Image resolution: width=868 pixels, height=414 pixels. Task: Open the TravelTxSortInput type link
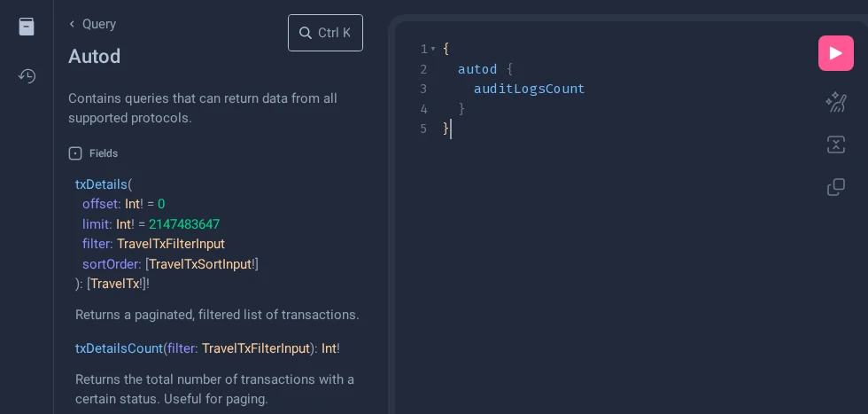tap(200, 264)
